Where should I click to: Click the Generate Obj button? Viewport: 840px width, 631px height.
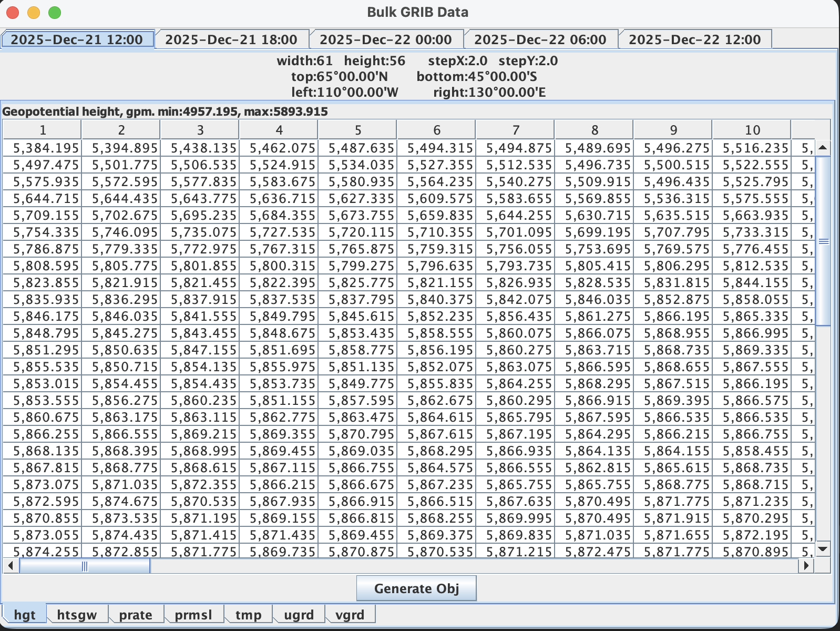[x=416, y=588]
